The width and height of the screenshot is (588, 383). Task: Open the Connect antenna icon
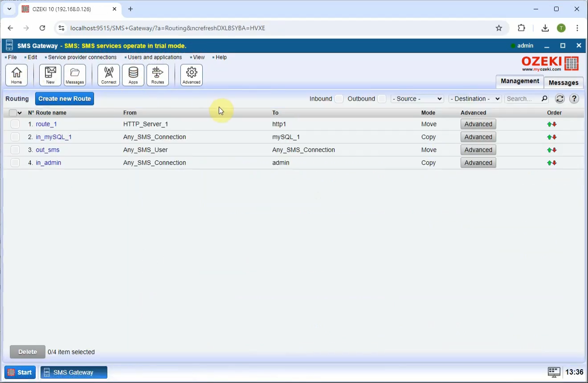coord(108,75)
